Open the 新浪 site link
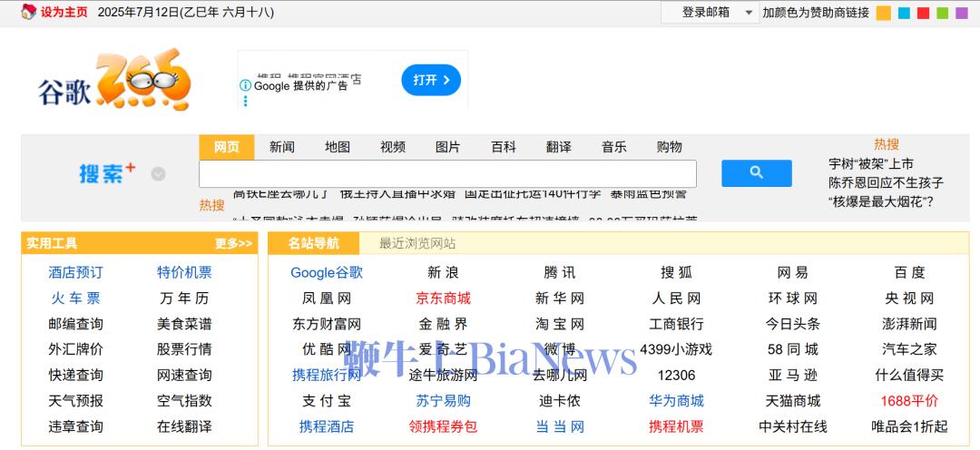Screen dimensions: 980x450 (443, 272)
